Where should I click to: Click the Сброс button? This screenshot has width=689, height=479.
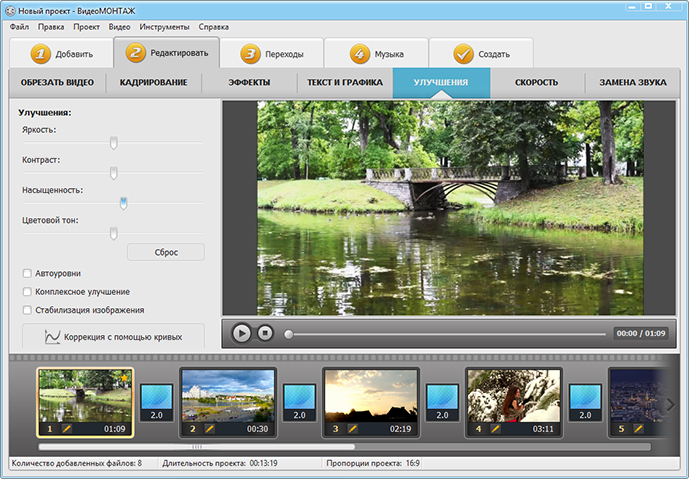(166, 252)
